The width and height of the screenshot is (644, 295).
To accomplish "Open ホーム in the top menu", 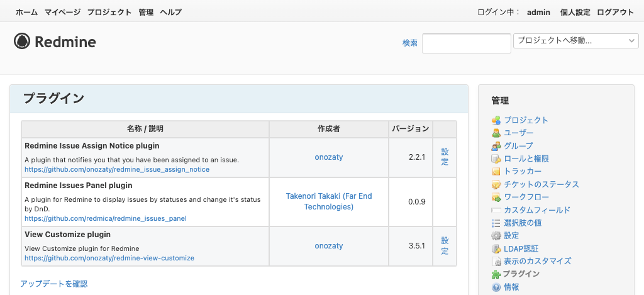I will [x=26, y=12].
